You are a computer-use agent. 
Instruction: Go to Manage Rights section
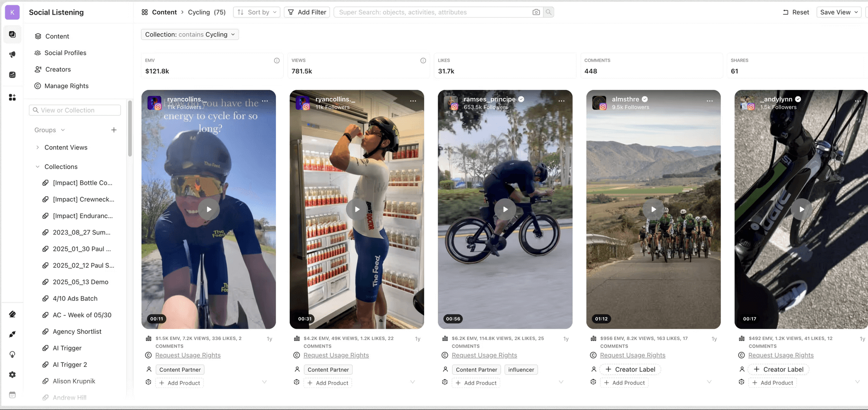66,86
